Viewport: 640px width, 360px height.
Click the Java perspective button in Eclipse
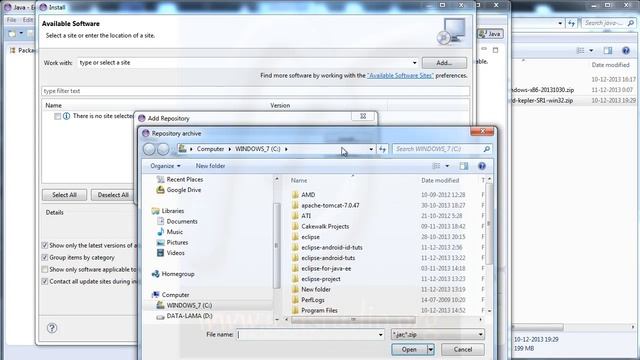coord(490,34)
